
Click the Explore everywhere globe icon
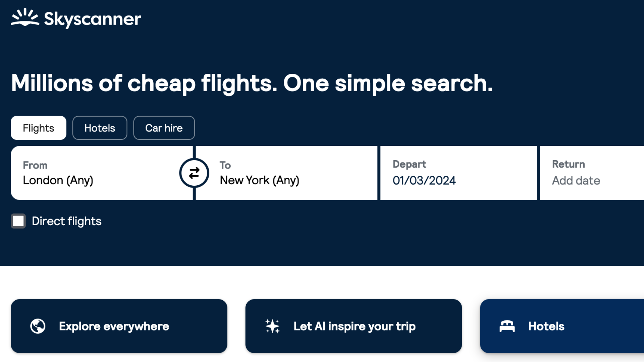(x=38, y=326)
